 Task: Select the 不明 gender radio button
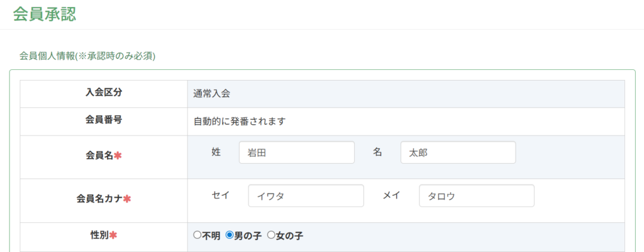point(197,235)
